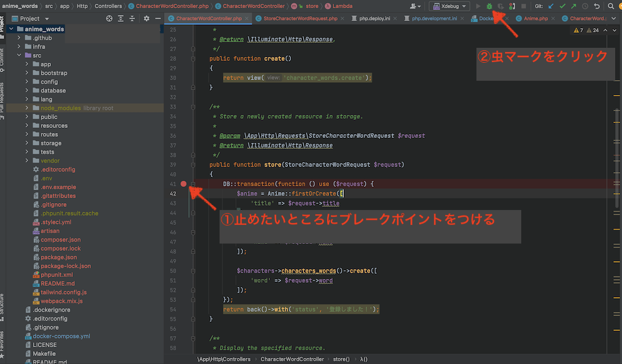The height and width of the screenshot is (364, 622).
Task: Close the Anime.php tab
Action: coord(553,19)
